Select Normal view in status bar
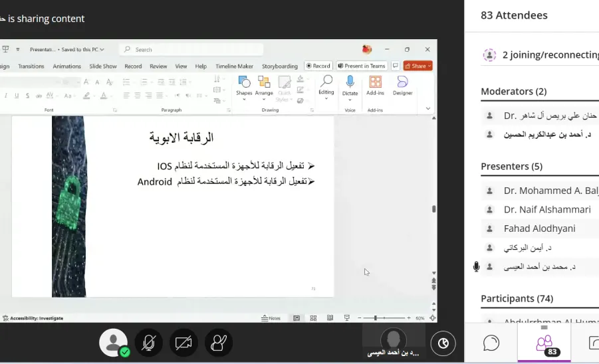 (297, 318)
